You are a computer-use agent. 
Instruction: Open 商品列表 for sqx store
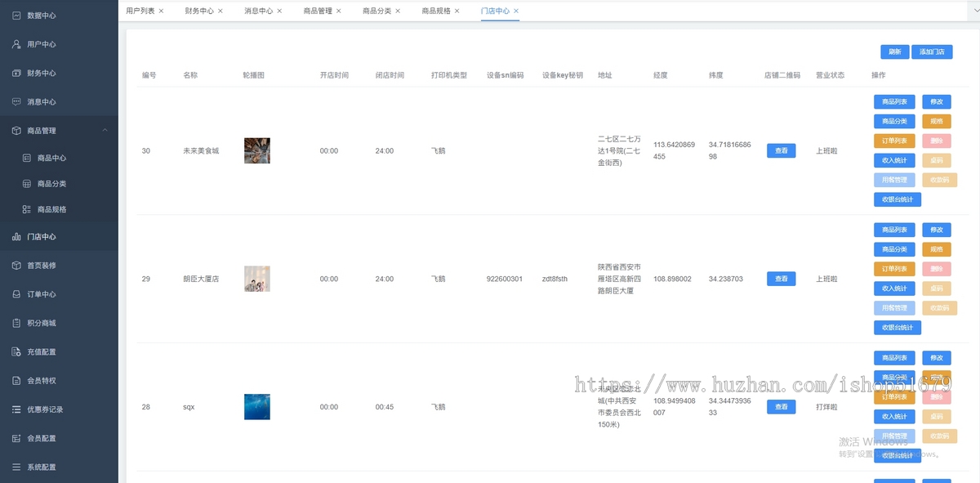click(894, 358)
